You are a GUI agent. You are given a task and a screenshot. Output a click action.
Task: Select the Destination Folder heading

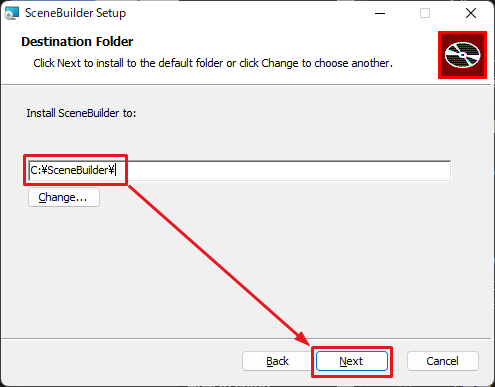pyautogui.click(x=77, y=42)
